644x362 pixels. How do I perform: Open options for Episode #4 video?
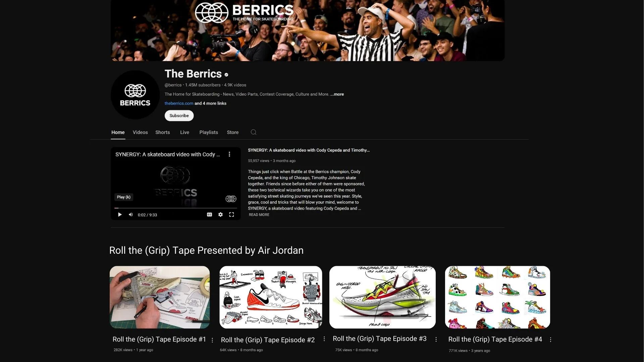pos(550,340)
